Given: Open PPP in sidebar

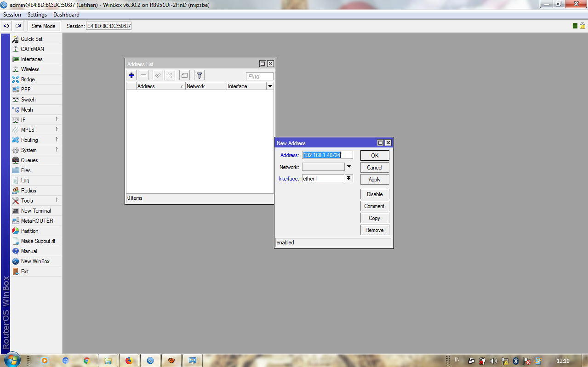Looking at the screenshot, I should tap(36, 90).
